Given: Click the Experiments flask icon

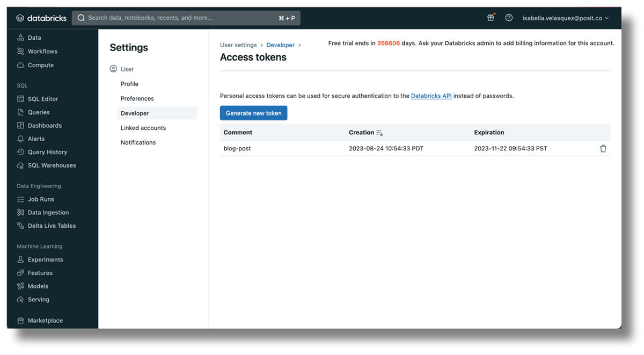Looking at the screenshot, I should [20, 259].
